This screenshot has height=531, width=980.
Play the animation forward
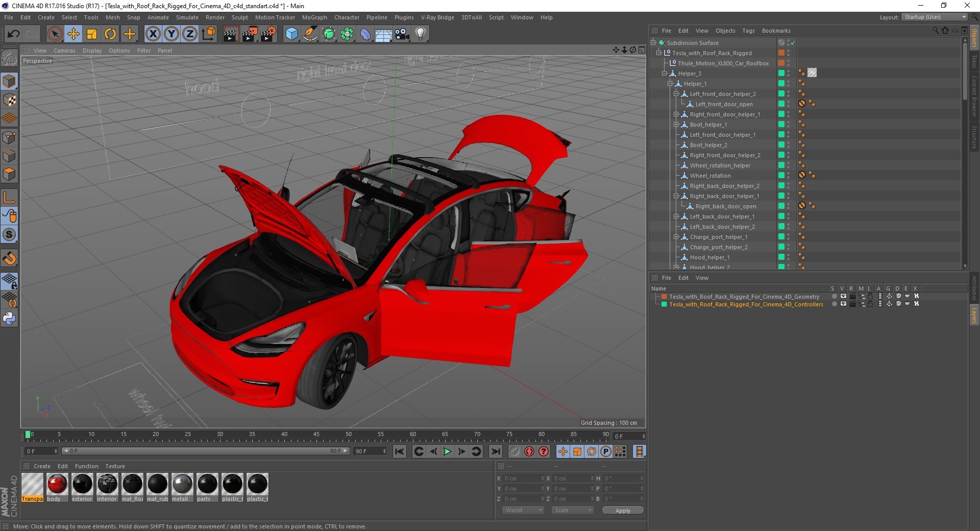click(447, 451)
